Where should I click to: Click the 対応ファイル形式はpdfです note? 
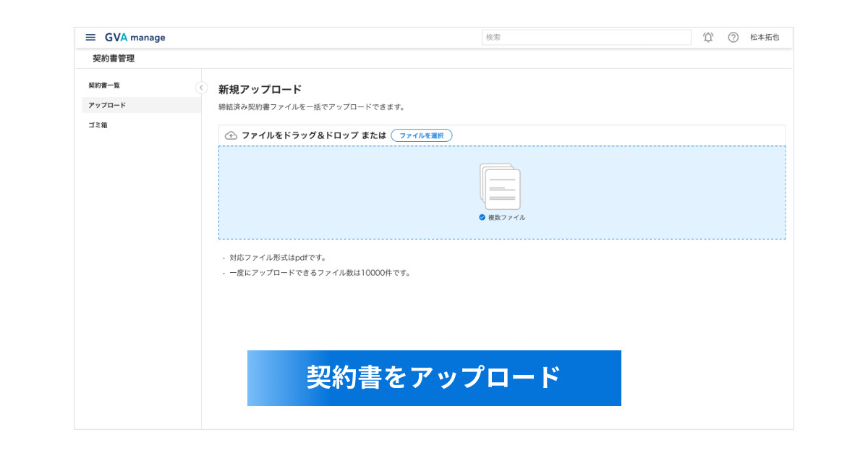[x=278, y=257]
